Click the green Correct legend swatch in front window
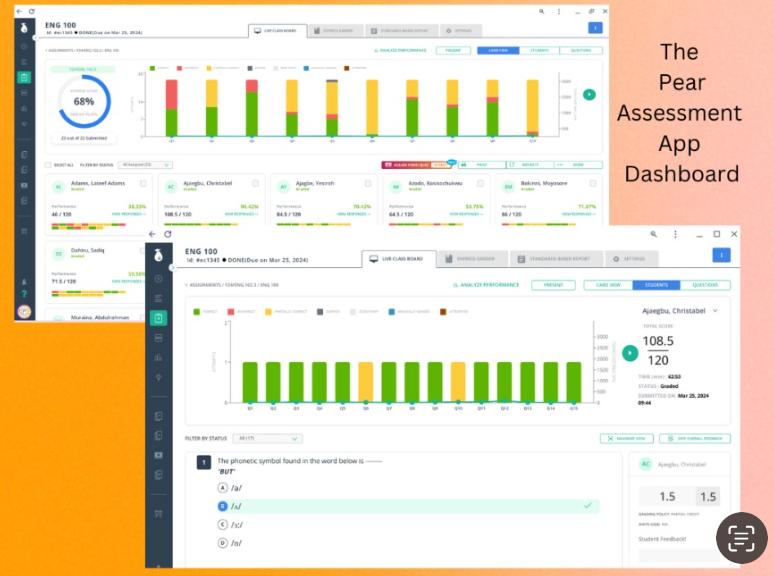Viewport: 774px width, 576px height. coord(196,311)
